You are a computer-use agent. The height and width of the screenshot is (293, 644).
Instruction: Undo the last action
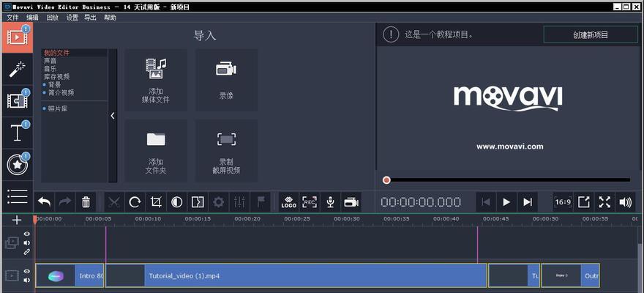tap(44, 201)
